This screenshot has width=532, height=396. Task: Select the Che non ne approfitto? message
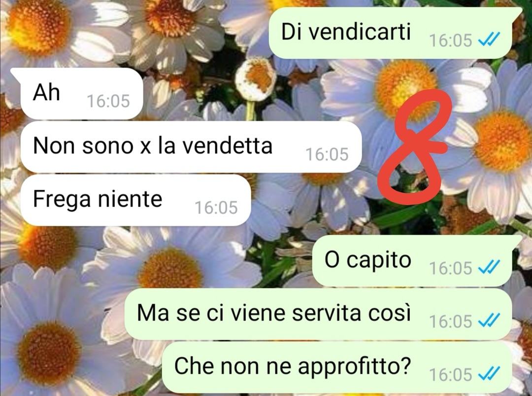pyautogui.click(x=337, y=367)
